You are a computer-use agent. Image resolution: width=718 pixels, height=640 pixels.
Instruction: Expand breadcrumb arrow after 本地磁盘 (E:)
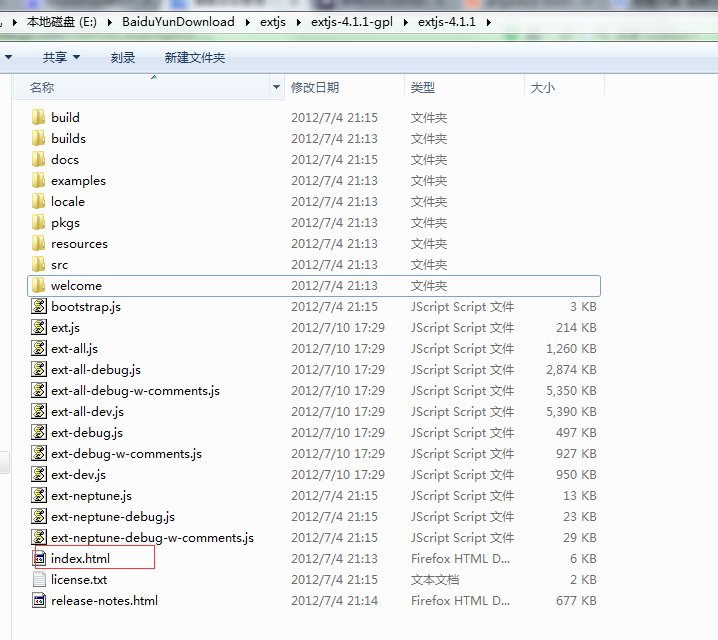tap(109, 22)
